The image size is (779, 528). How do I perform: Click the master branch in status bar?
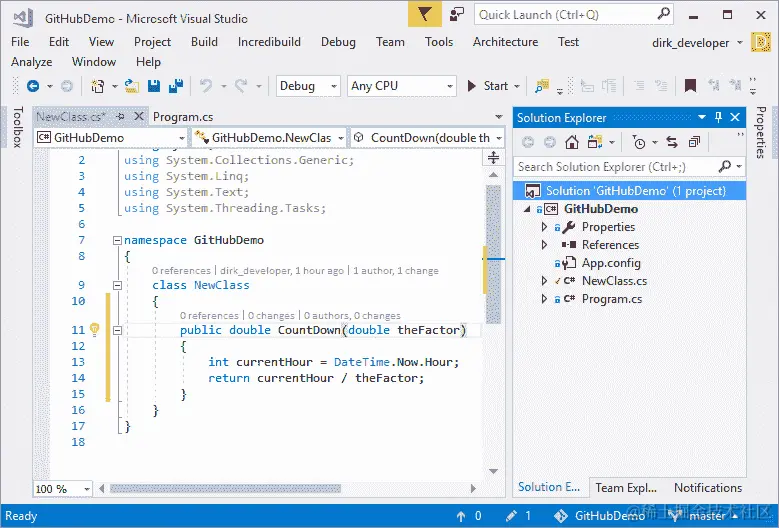(x=701, y=516)
